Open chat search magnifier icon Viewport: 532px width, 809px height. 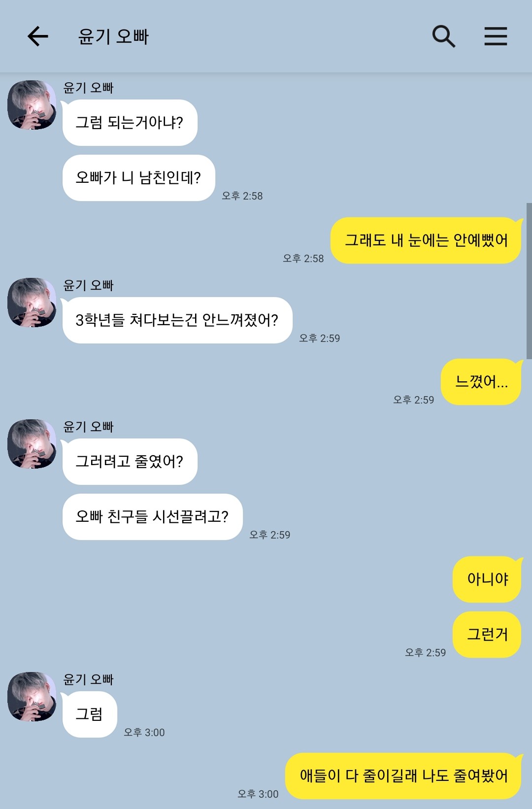click(x=443, y=36)
